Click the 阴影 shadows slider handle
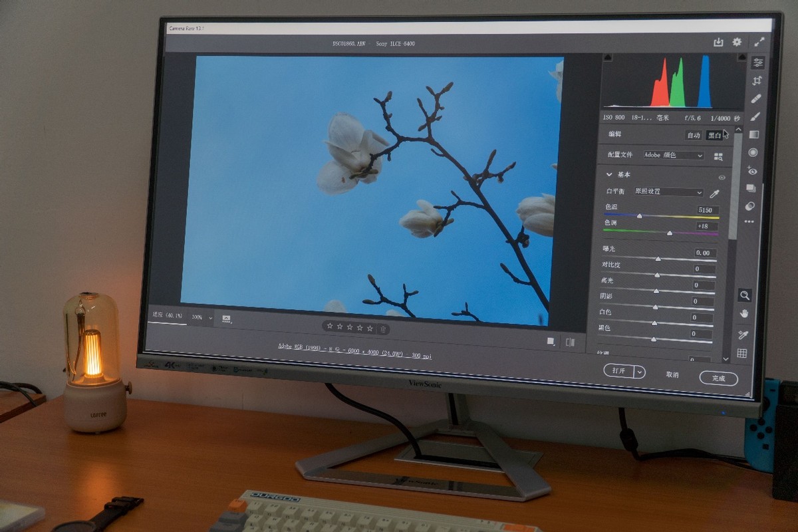This screenshot has height=532, width=798. click(655, 307)
